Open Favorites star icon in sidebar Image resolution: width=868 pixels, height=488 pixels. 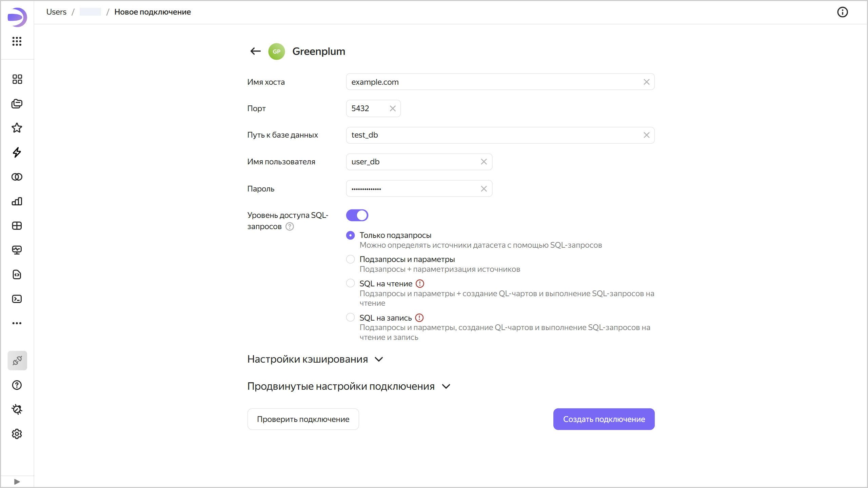(x=17, y=128)
